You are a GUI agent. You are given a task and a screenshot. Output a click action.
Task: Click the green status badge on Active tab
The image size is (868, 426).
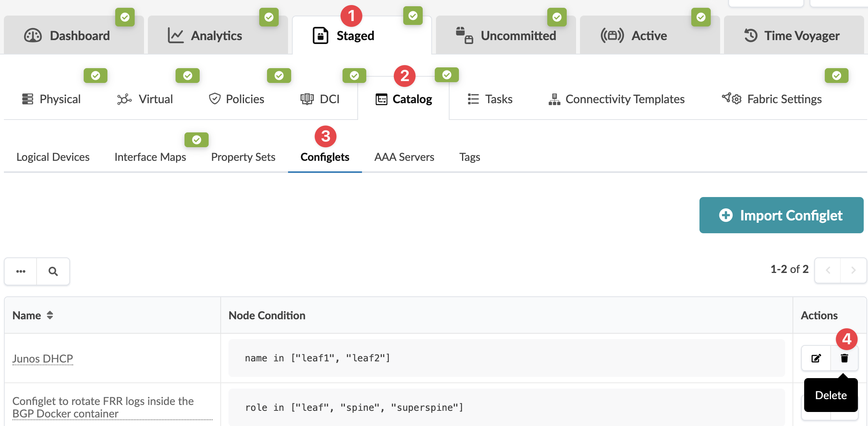(x=701, y=17)
